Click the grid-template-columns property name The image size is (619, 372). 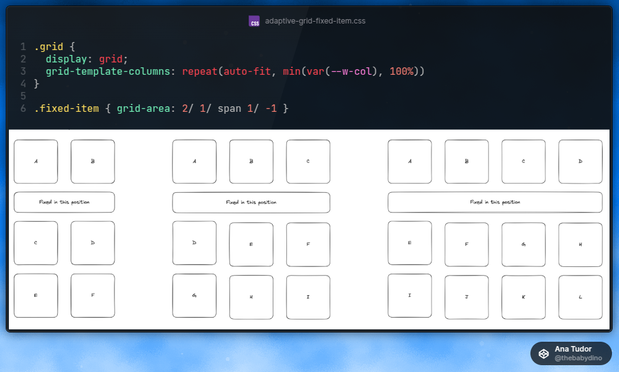tap(108, 71)
